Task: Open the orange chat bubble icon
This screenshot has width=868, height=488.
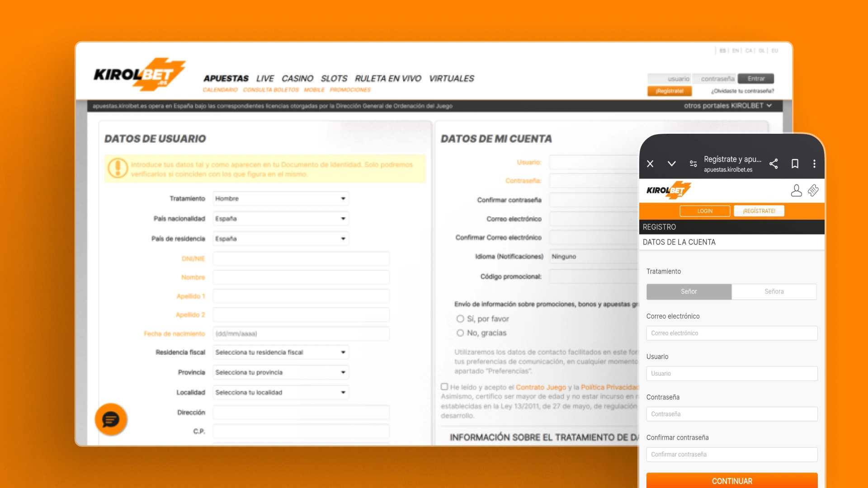Action: coord(111,419)
